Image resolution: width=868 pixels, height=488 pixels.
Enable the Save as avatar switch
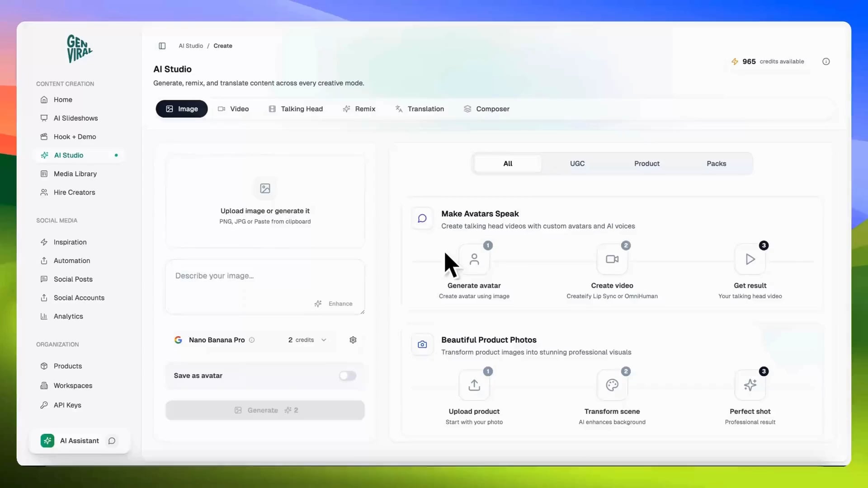coord(348,375)
